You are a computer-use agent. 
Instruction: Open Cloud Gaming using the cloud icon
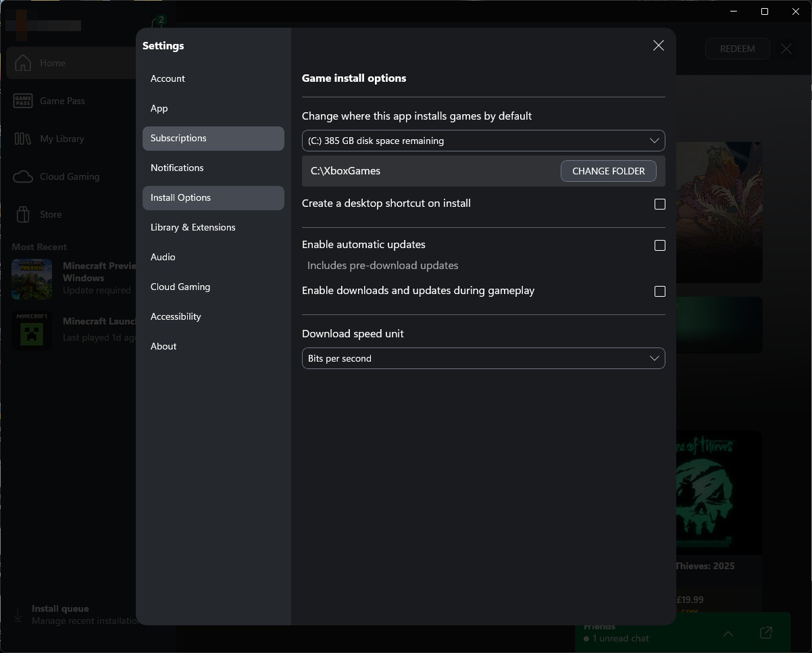23,176
